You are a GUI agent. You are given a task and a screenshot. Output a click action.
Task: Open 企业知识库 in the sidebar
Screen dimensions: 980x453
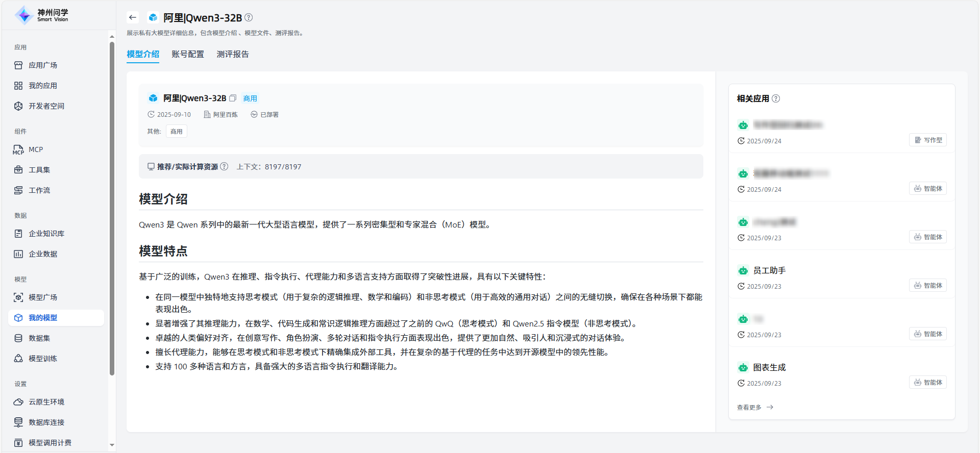(46, 234)
